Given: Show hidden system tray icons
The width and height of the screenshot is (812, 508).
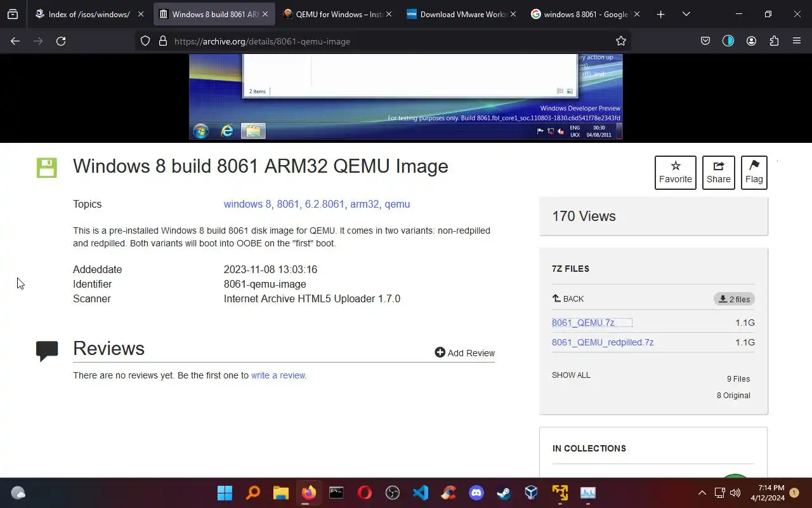Looking at the screenshot, I should tap(702, 493).
